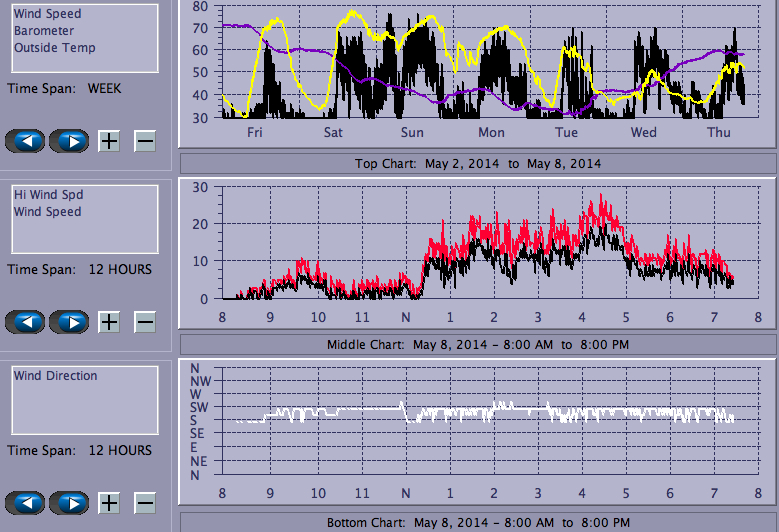Advance forward on the middle Hi Wind Spd chart
This screenshot has height=532, width=779.
(69, 322)
